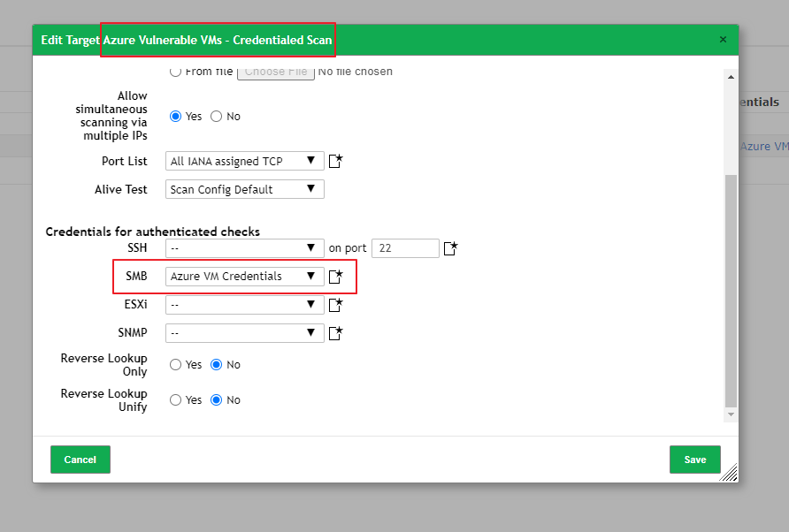Viewport: 789px width, 532px height.
Task: Select No for simultaneous scanning
Action: pos(217,116)
